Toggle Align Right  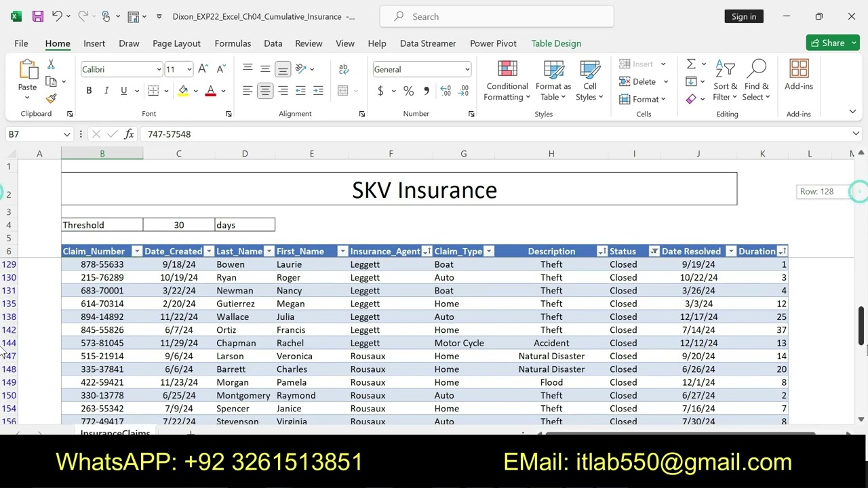pyautogui.click(x=283, y=91)
